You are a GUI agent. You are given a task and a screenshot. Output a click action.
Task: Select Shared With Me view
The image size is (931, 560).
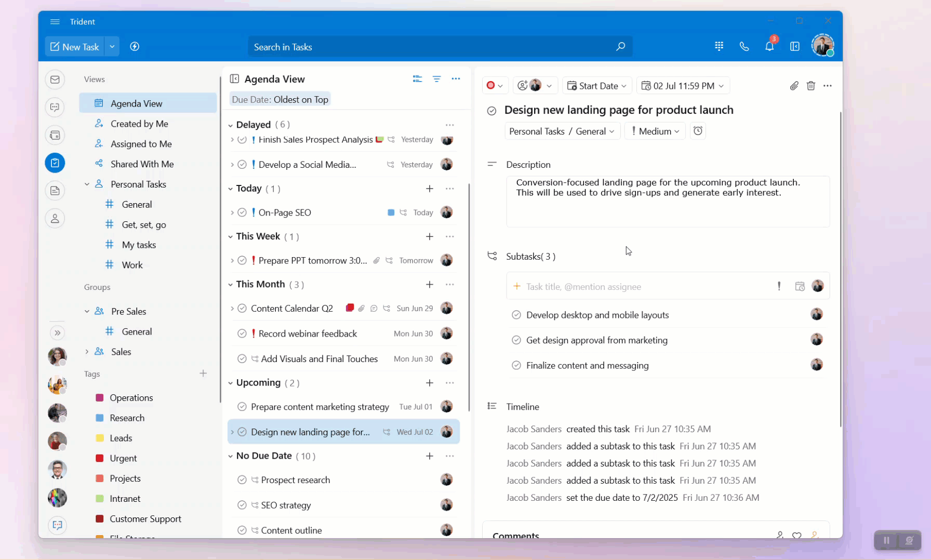(148, 164)
